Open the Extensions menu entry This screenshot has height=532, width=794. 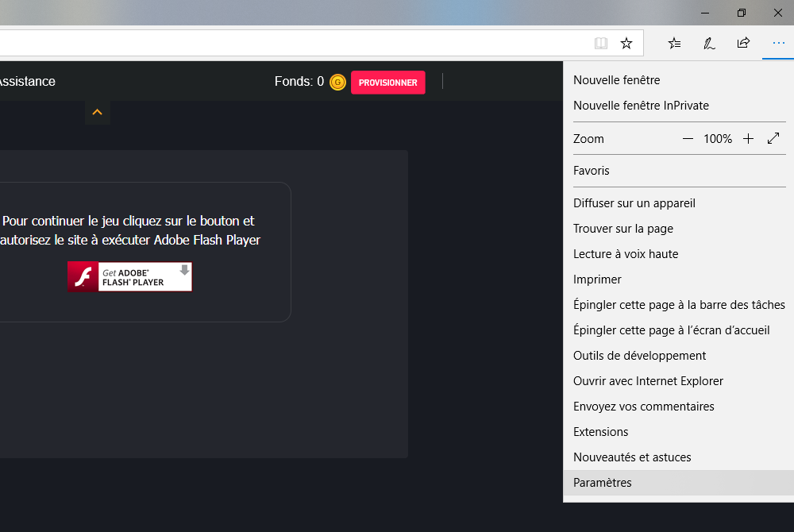[600, 432]
